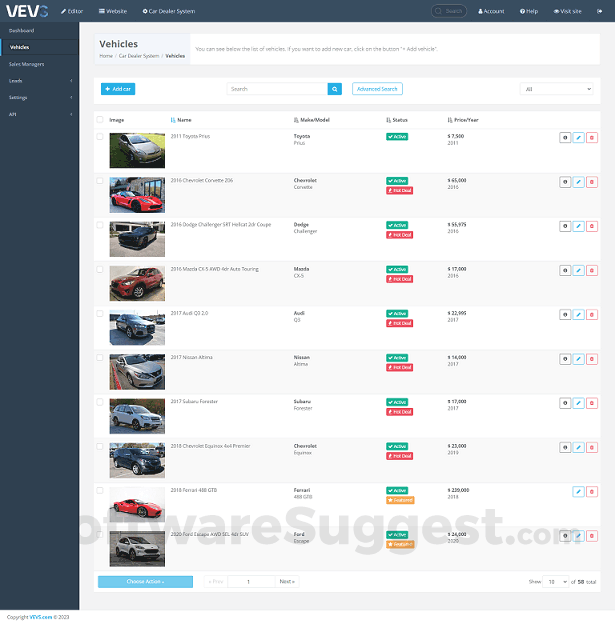Click the Advanced Search button
This screenshot has height=624, width=615.
(377, 89)
